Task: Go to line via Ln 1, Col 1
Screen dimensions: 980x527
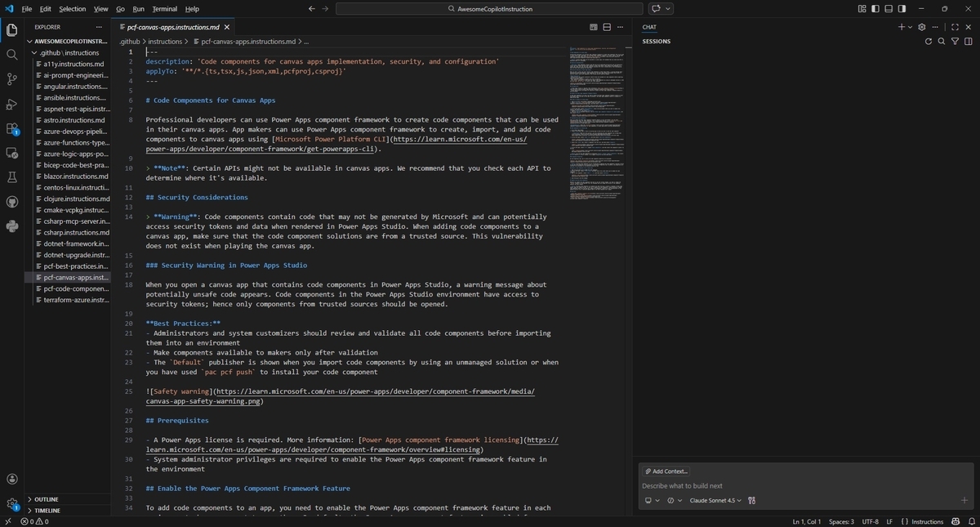Action: [x=806, y=521]
